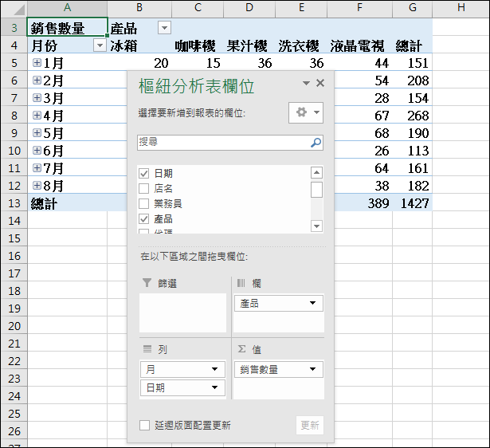Select the 果汁機 column heading cell

coord(249,45)
